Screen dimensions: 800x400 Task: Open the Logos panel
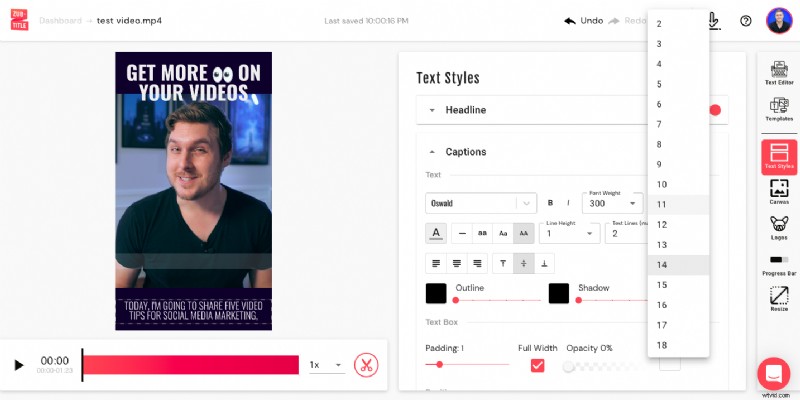pyautogui.click(x=779, y=228)
